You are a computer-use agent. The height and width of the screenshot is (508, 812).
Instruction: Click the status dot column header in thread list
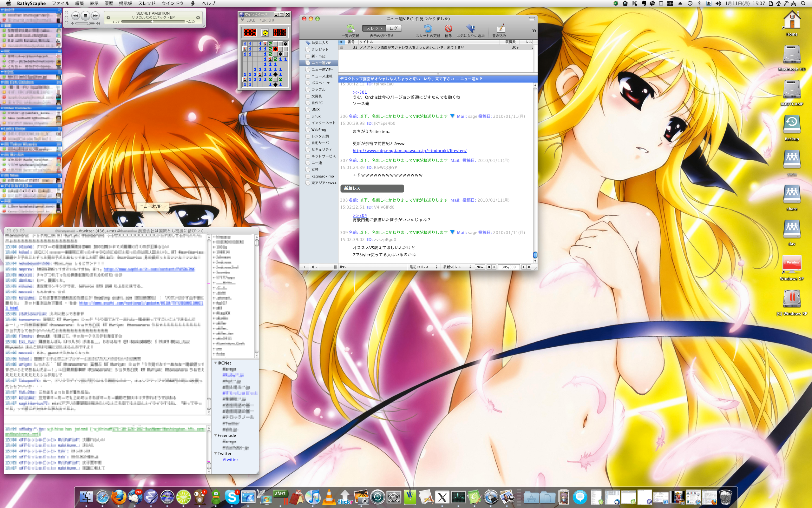[342, 42]
